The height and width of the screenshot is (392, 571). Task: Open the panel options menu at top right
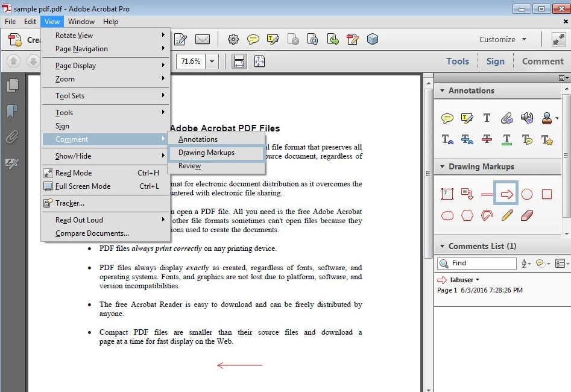pyautogui.click(x=563, y=78)
